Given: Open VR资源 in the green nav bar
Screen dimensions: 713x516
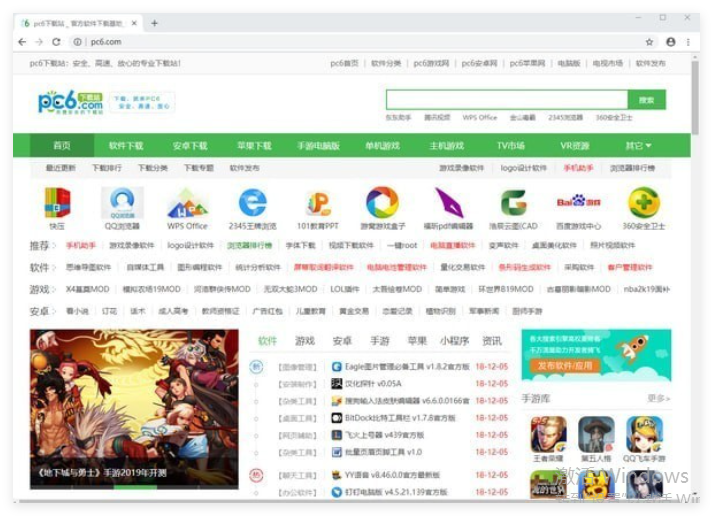Looking at the screenshot, I should click(x=575, y=145).
